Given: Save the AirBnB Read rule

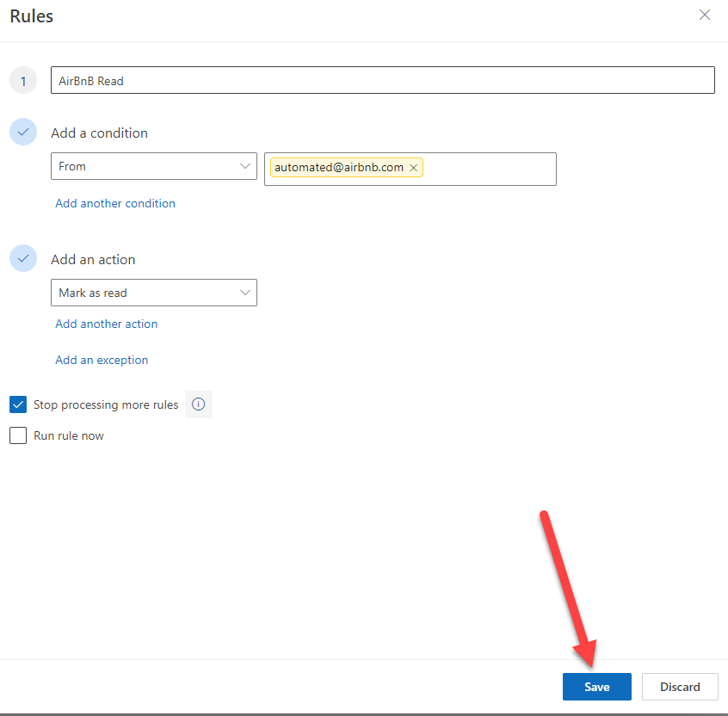Looking at the screenshot, I should coord(596,687).
